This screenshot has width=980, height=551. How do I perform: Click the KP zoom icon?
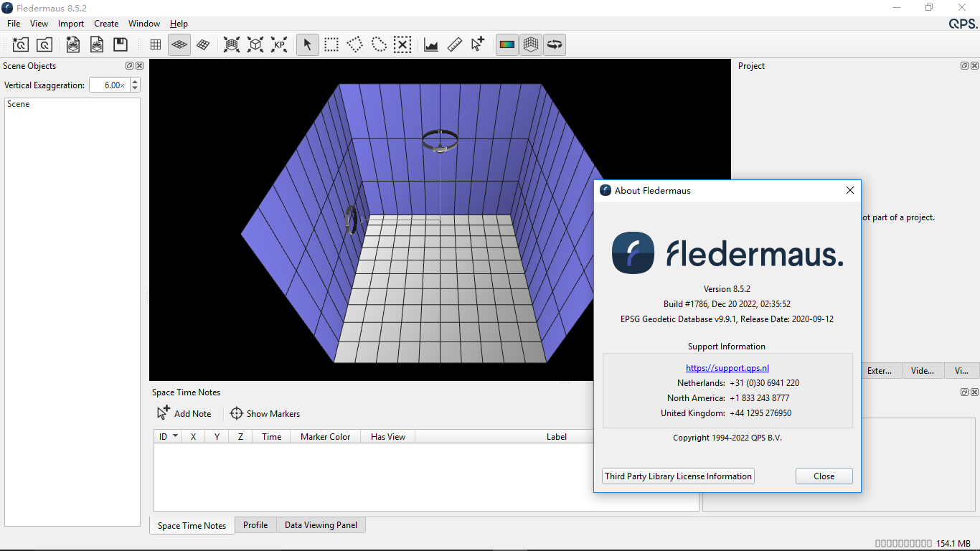[x=279, y=44]
